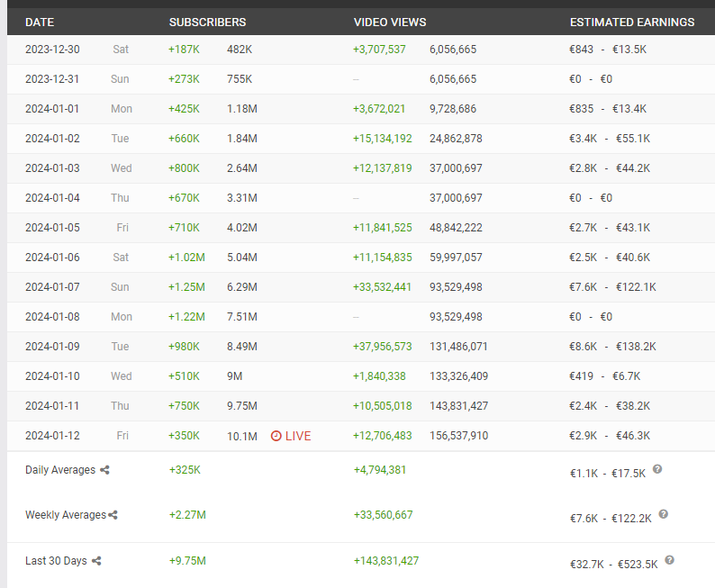715x588 pixels.
Task: Click the +12,706,483 views gain
Action: pos(382,435)
